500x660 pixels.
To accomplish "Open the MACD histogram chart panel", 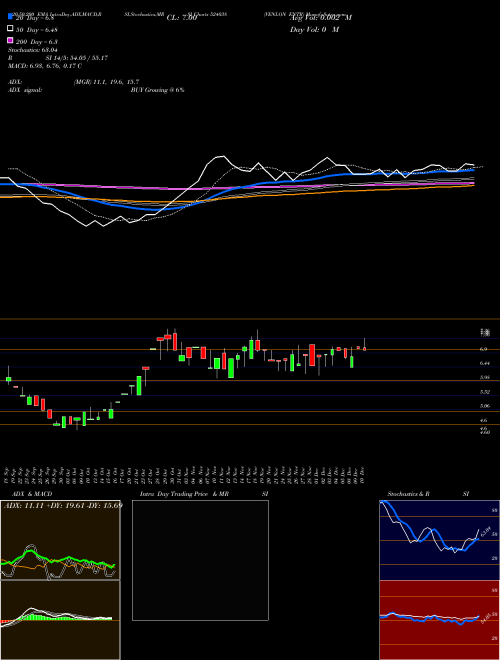I will [60, 620].
